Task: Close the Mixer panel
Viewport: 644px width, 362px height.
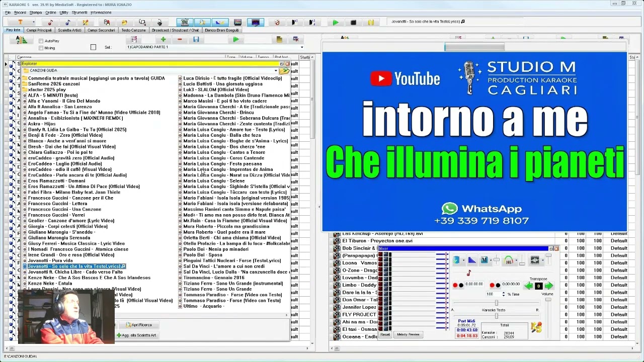Action: pos(556,249)
